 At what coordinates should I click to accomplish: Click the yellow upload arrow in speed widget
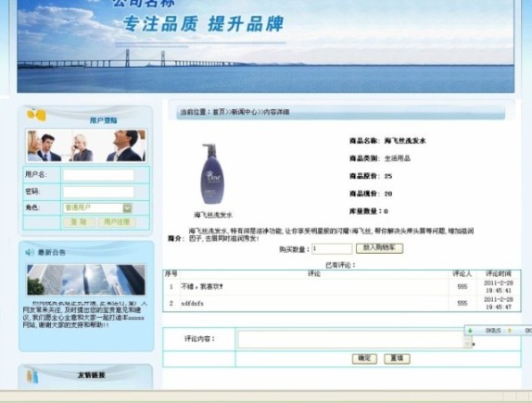[509, 330]
